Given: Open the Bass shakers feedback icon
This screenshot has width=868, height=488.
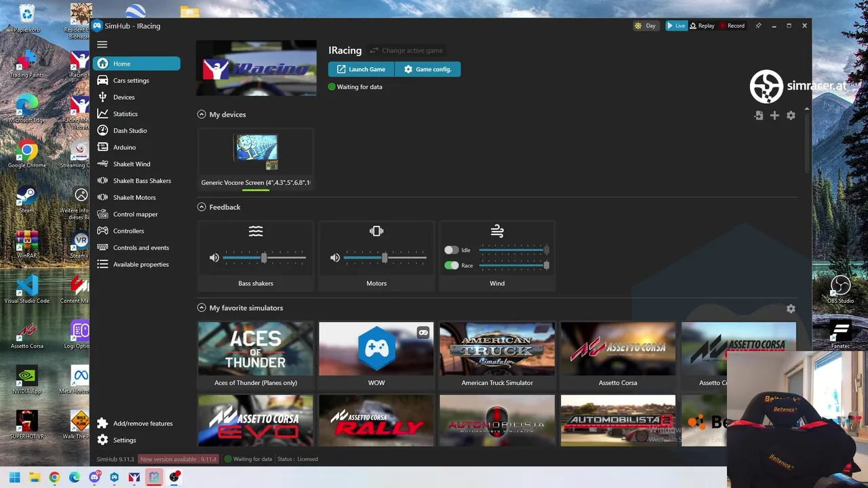Looking at the screenshot, I should click(x=256, y=232).
